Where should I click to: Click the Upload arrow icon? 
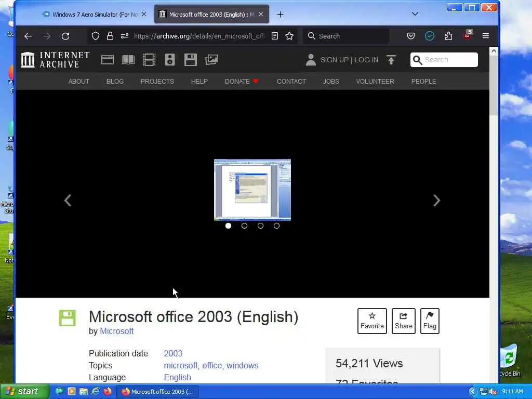coord(391,60)
